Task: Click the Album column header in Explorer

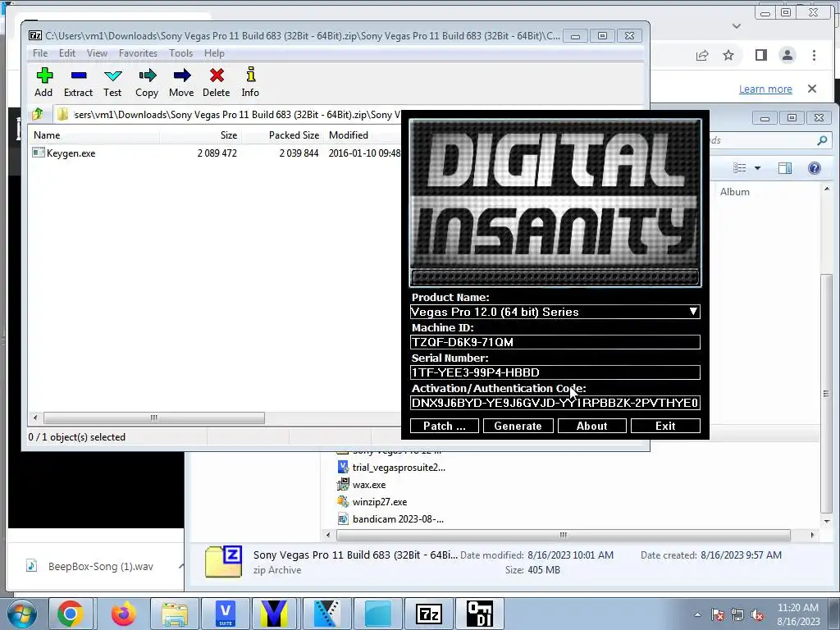Action: [x=734, y=192]
